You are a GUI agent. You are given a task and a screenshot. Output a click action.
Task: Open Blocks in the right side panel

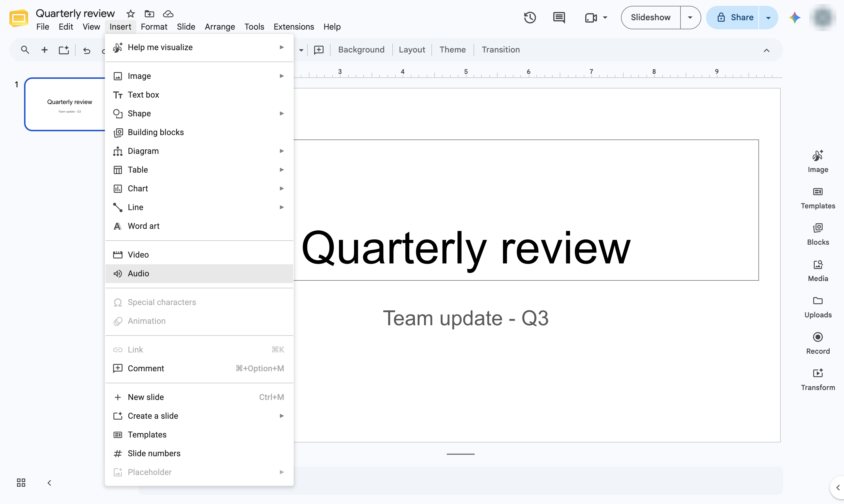pyautogui.click(x=818, y=234)
